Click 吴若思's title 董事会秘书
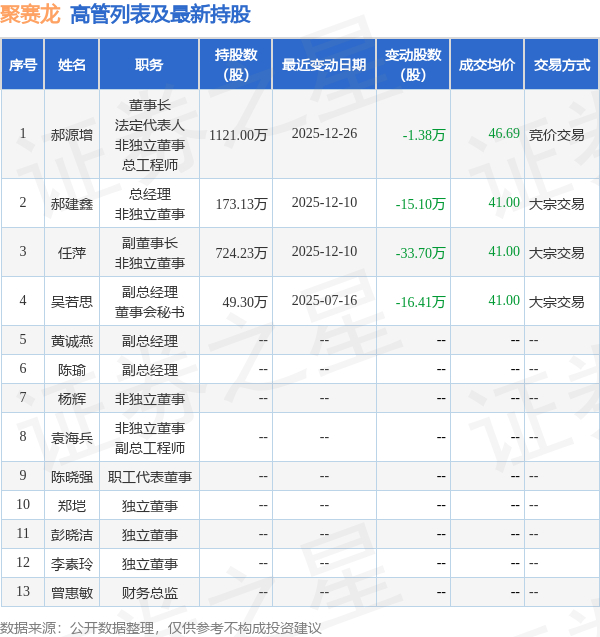 [149, 312]
